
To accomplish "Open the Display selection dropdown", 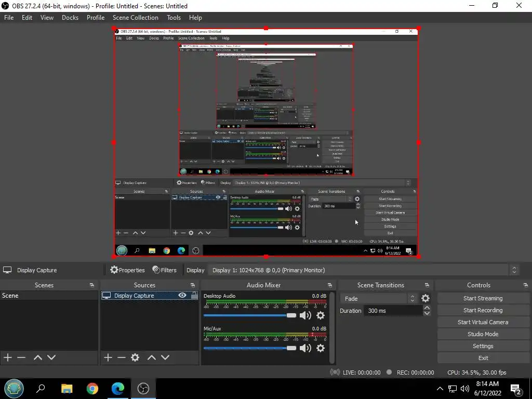I will [x=363, y=270].
